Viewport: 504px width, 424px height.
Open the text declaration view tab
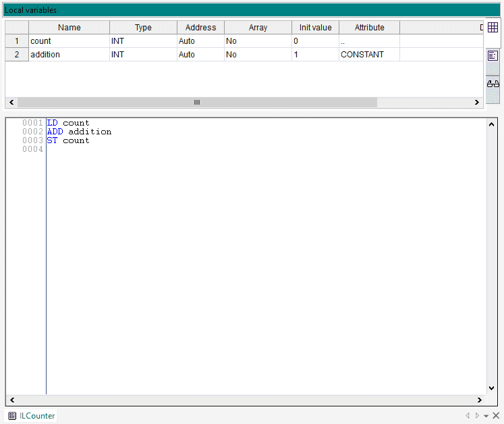pos(493,55)
